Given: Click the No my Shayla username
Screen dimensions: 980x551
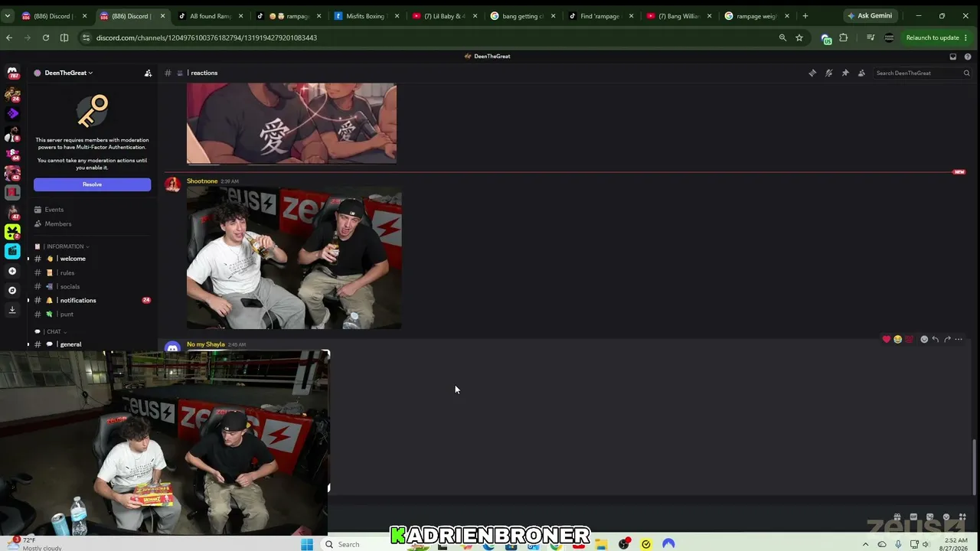Looking at the screenshot, I should [x=206, y=344].
